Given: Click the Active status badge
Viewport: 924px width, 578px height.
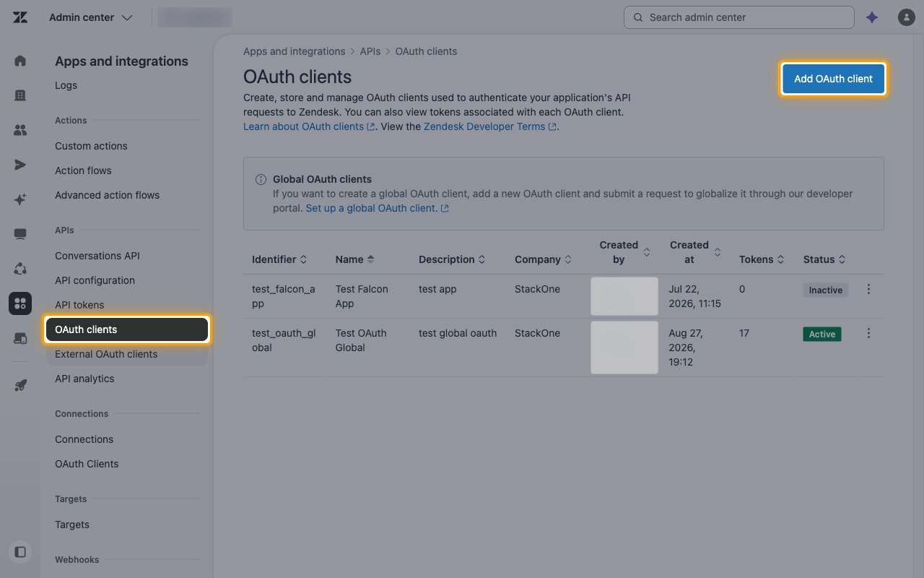Looking at the screenshot, I should coord(822,334).
